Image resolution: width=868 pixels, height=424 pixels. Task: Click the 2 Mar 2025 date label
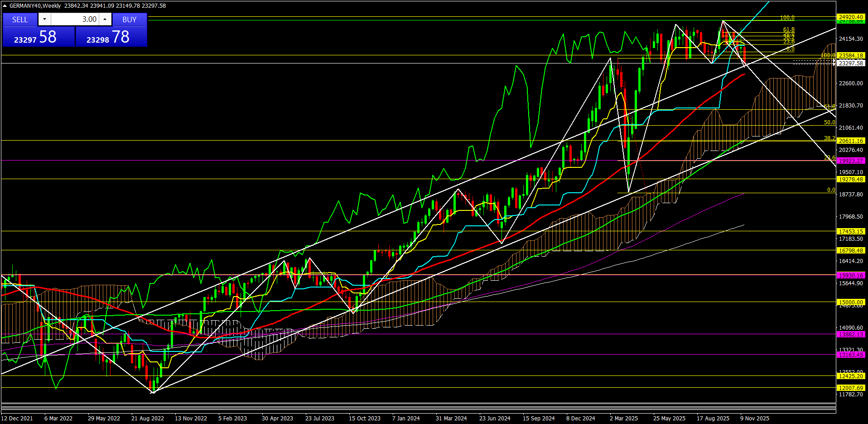click(623, 419)
